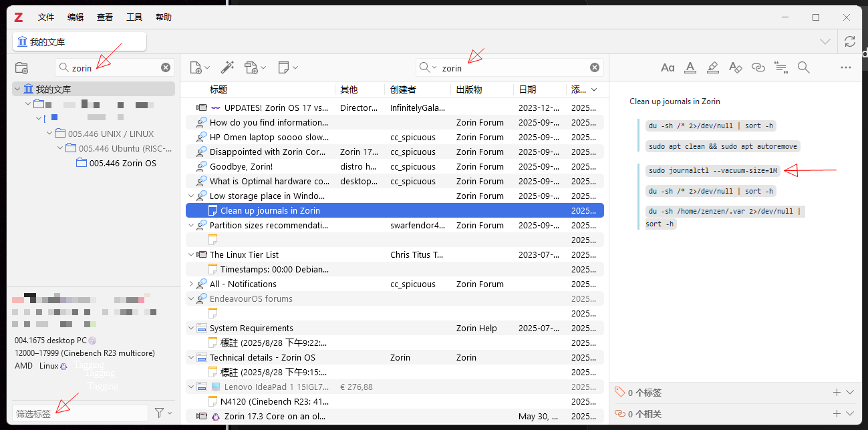Click the clear formatting icon in note editor

(x=735, y=67)
